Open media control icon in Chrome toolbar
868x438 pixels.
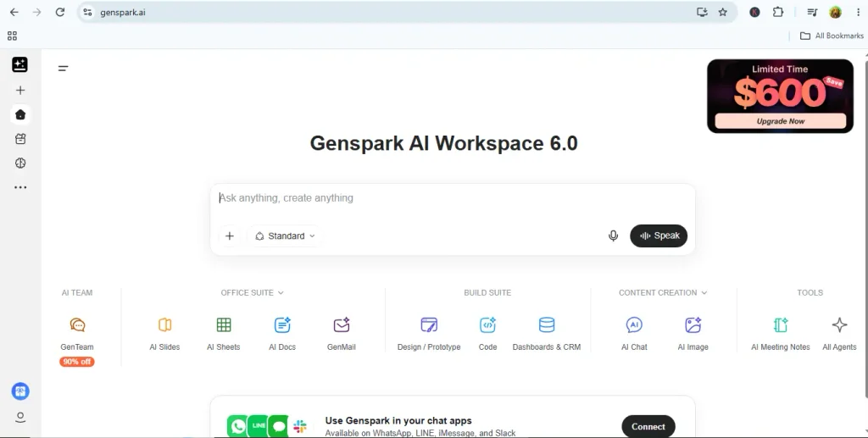pos(812,12)
